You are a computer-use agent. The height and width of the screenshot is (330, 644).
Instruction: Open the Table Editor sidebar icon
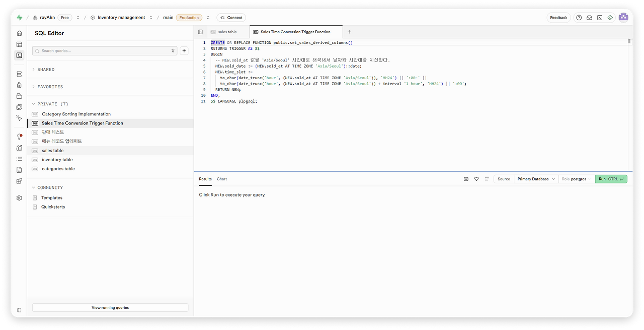tap(19, 44)
